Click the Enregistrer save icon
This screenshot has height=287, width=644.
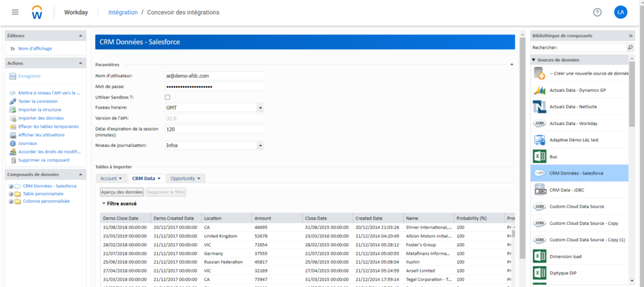pos(13,76)
